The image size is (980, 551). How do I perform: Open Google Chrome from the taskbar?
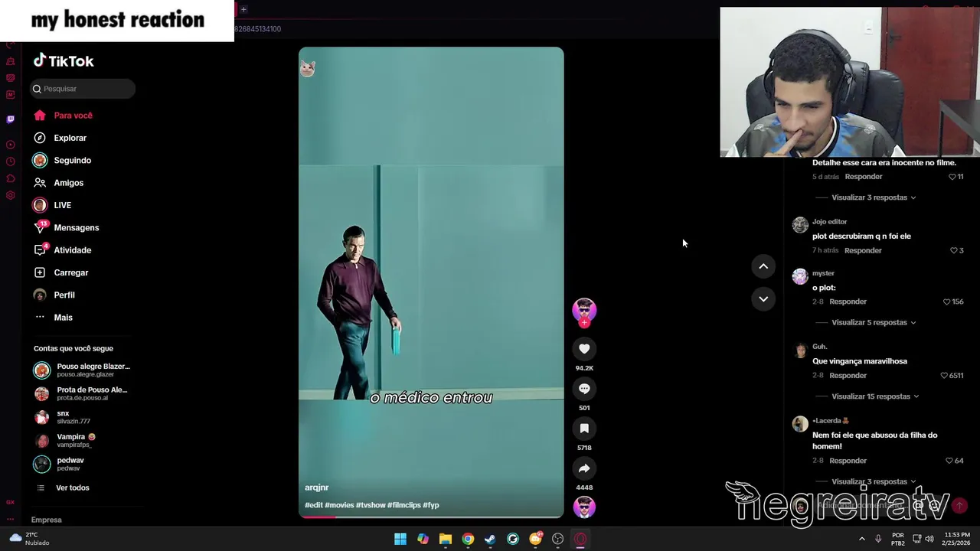[x=468, y=539]
